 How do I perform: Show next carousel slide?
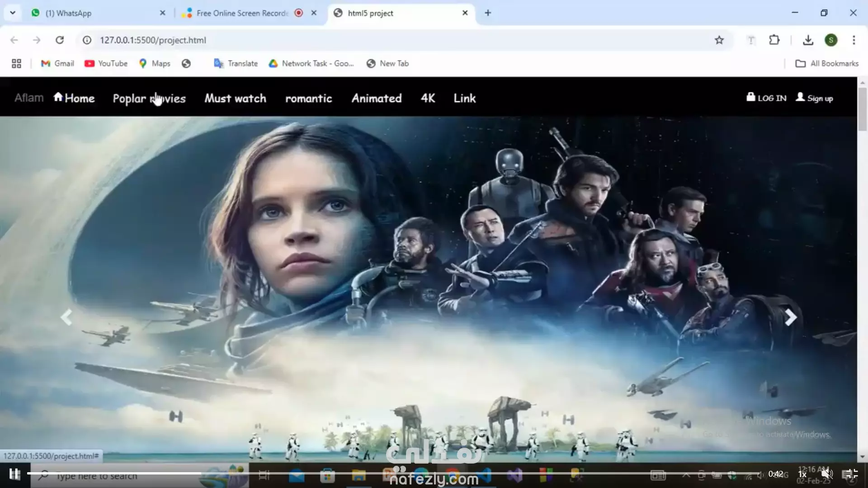coord(790,317)
